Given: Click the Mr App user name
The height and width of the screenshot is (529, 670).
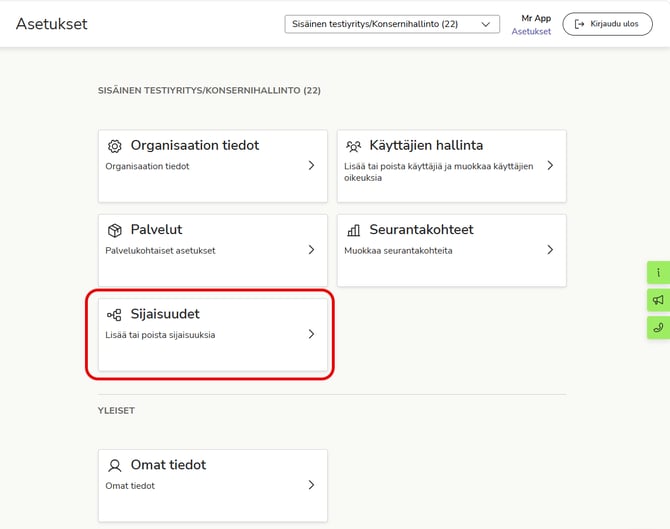Looking at the screenshot, I should [x=536, y=18].
